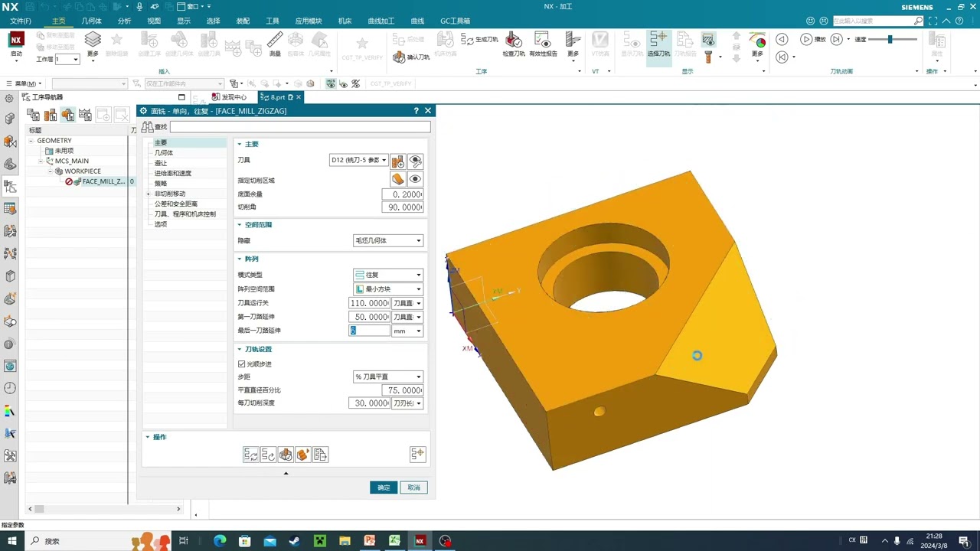
Task: Click the smiley feedback icon in title bar
Action: click(x=811, y=21)
